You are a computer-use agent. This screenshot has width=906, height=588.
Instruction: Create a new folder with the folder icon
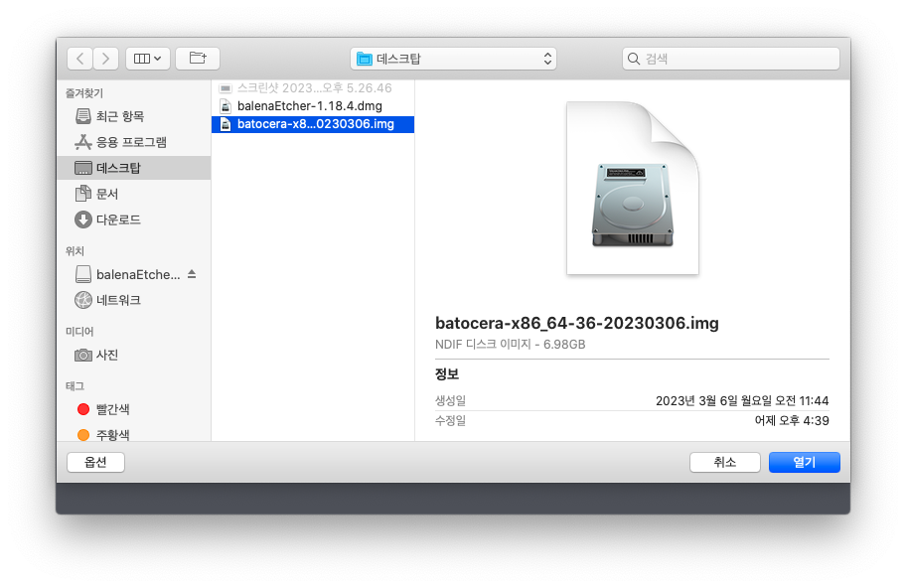tap(198, 59)
